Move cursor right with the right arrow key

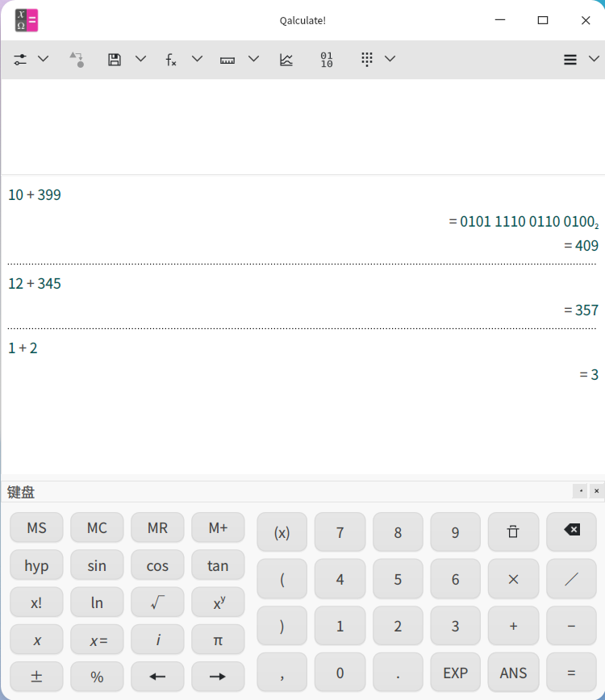pos(218,677)
